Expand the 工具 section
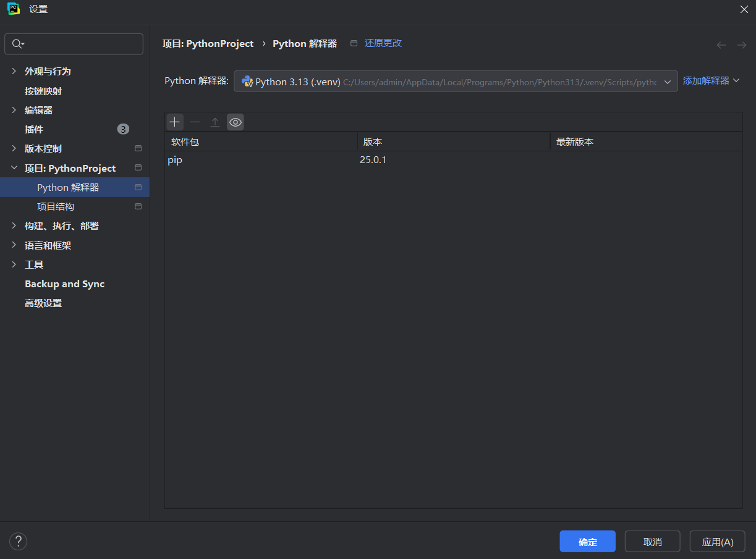Image resolution: width=756 pixels, height=559 pixels. coord(14,264)
